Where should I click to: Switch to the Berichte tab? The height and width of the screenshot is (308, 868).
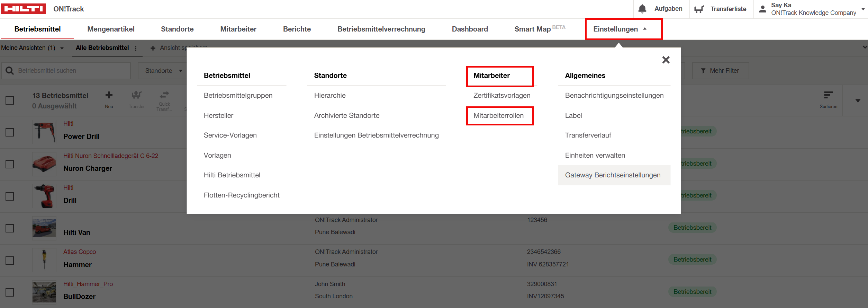[297, 29]
